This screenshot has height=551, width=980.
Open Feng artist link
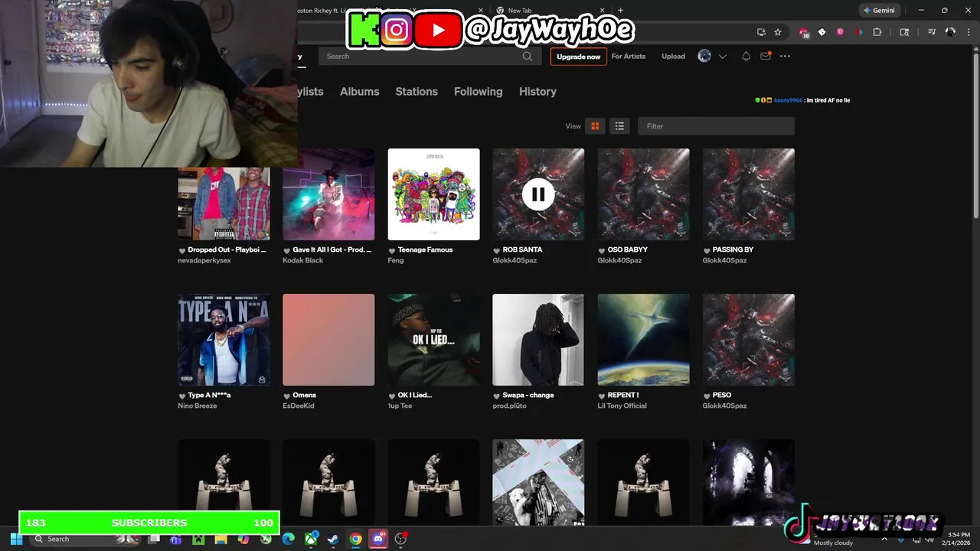click(396, 260)
